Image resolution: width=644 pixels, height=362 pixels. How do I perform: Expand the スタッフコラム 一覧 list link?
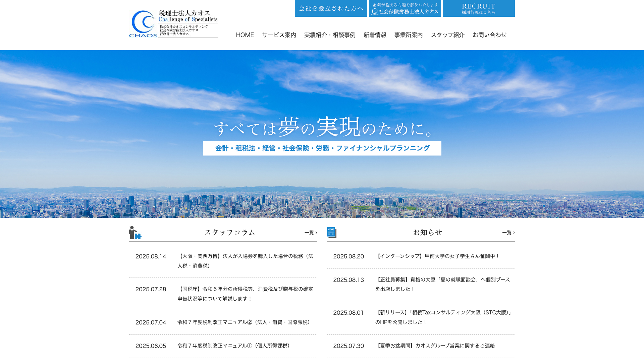311,233
